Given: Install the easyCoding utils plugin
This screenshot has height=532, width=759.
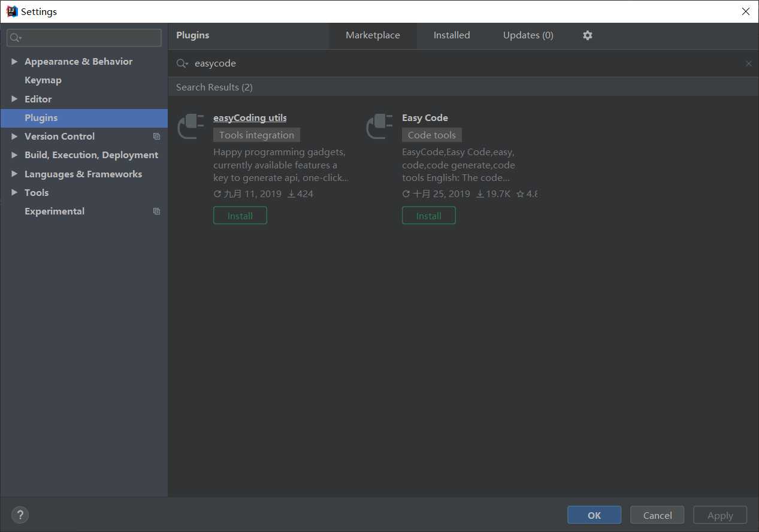Looking at the screenshot, I should (x=240, y=216).
